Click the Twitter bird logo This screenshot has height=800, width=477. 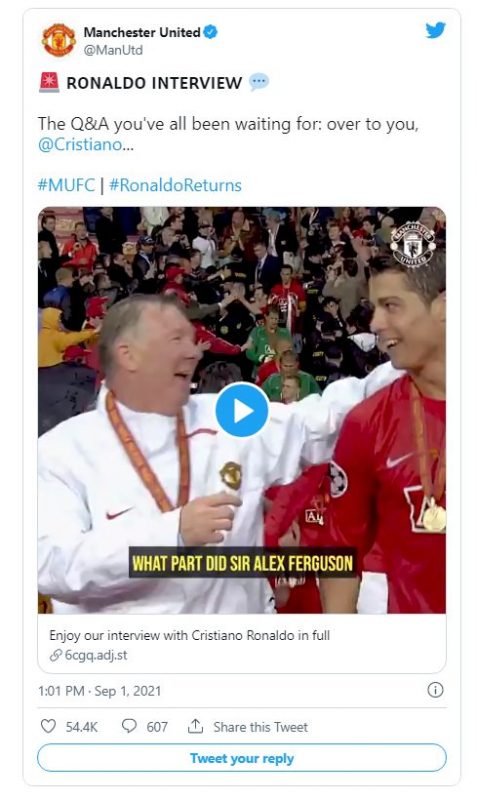pyautogui.click(x=435, y=30)
